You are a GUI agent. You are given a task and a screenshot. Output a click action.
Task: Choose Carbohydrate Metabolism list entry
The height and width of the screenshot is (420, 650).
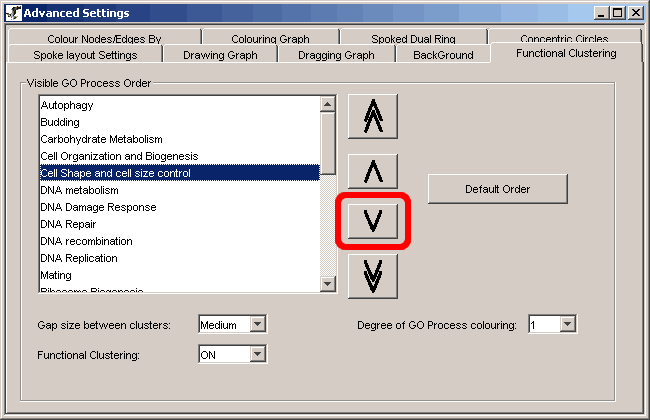click(101, 139)
